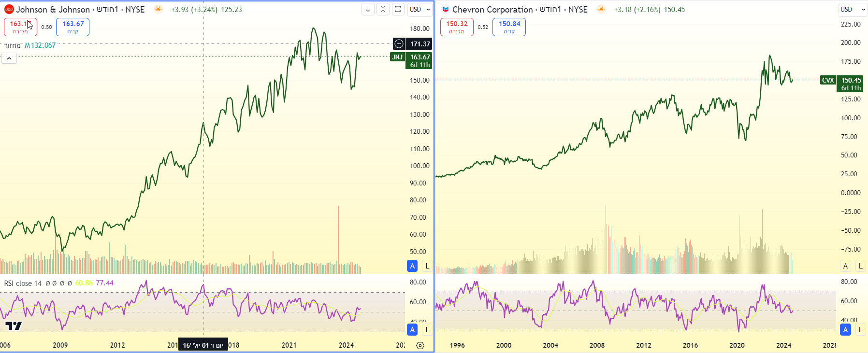The height and width of the screenshot is (353, 868).
Task: Click the collapse-pane arrows icon in JNJ chart header
Action: (x=383, y=9)
